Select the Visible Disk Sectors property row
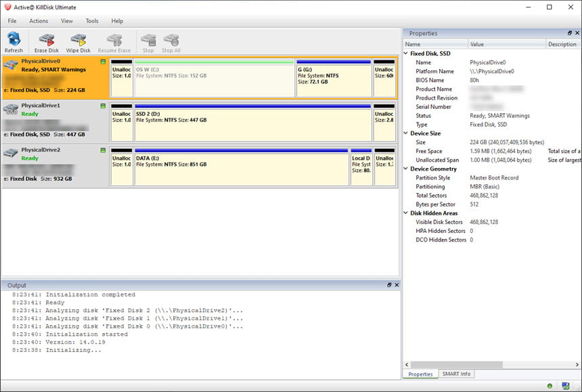The width and height of the screenshot is (582, 392). click(x=492, y=222)
